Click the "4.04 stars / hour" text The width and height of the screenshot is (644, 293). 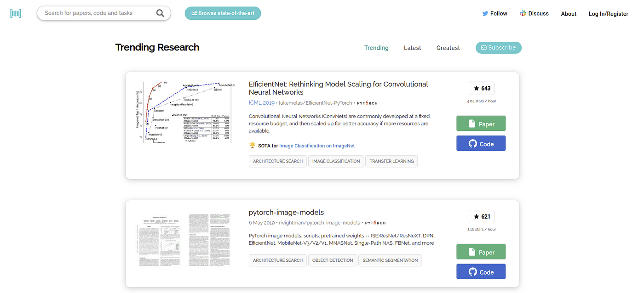click(482, 101)
